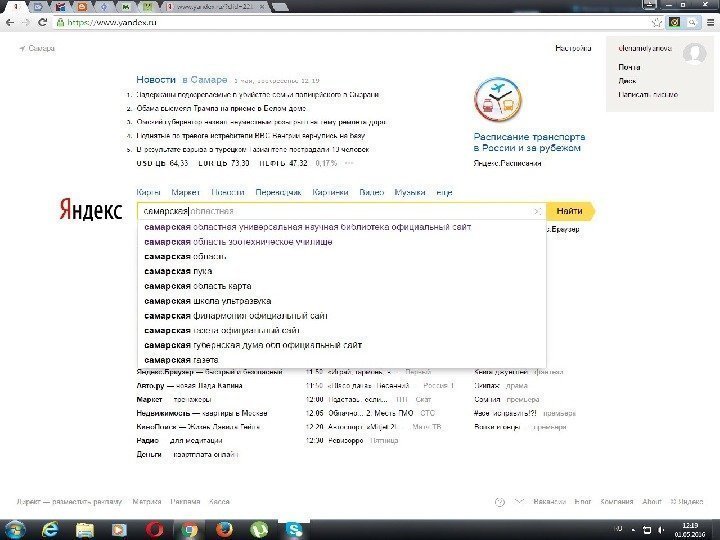The width and height of the screenshot is (720, 540).
Task: Open the media player taskbar icon
Action: 119,530
